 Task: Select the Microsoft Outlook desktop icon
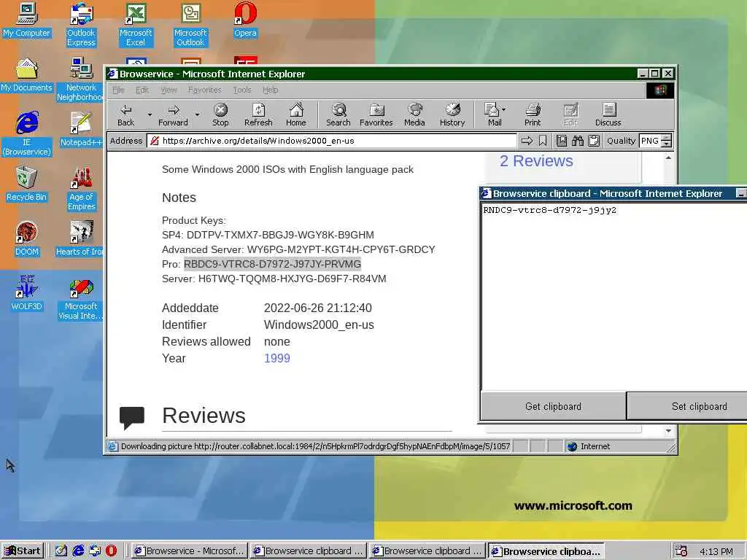190,25
